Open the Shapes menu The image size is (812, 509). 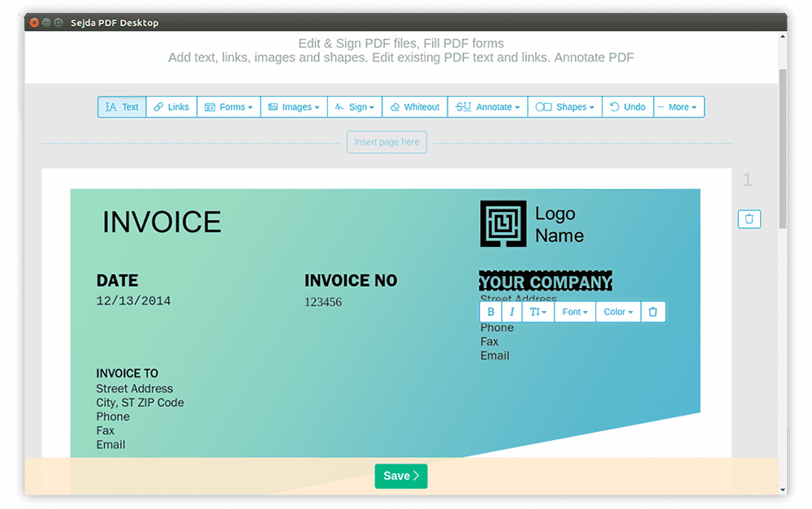click(x=565, y=106)
